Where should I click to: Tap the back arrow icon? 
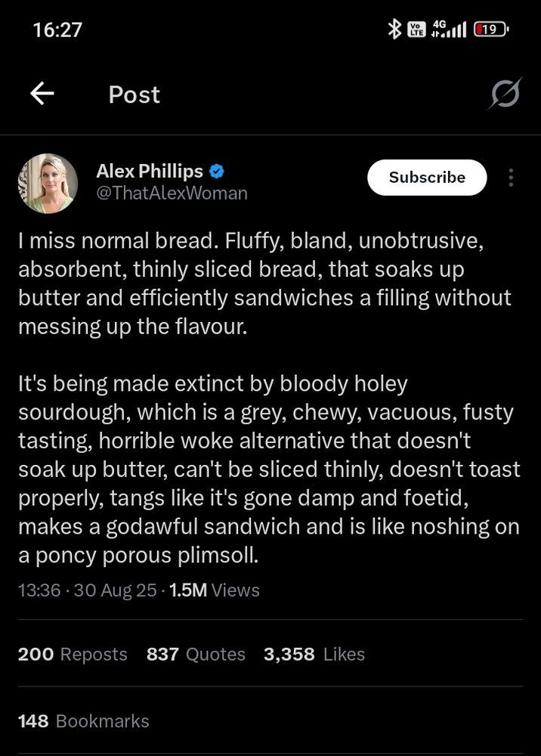point(42,94)
